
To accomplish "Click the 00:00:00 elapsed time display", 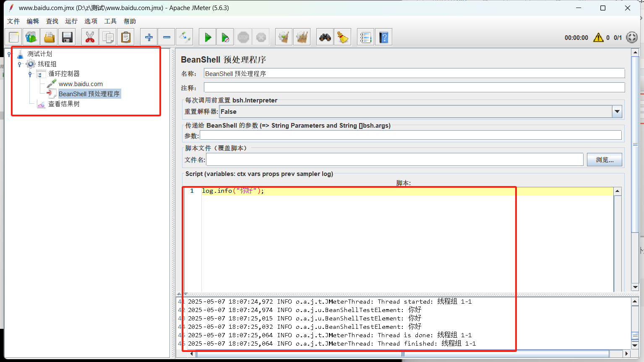I will click(576, 38).
